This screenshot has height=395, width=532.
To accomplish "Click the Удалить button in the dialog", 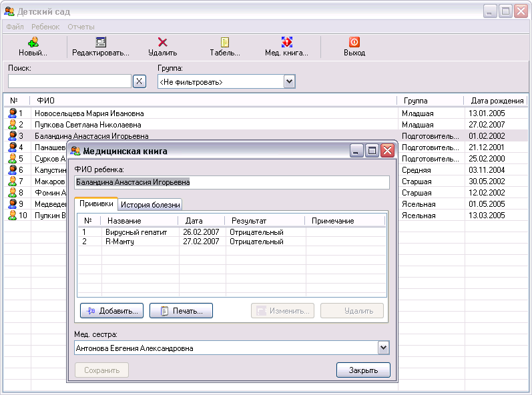I will point(352,310).
